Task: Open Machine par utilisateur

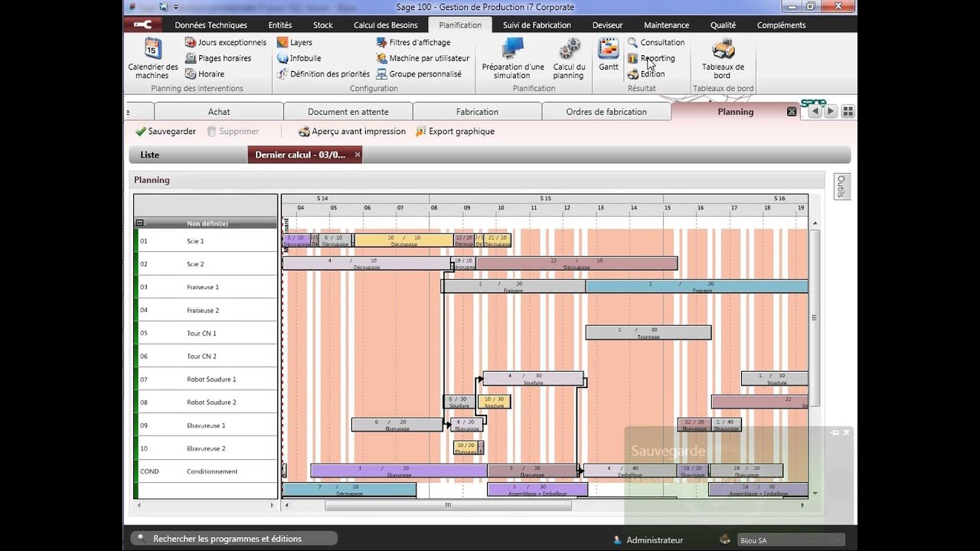Action: coord(423,58)
